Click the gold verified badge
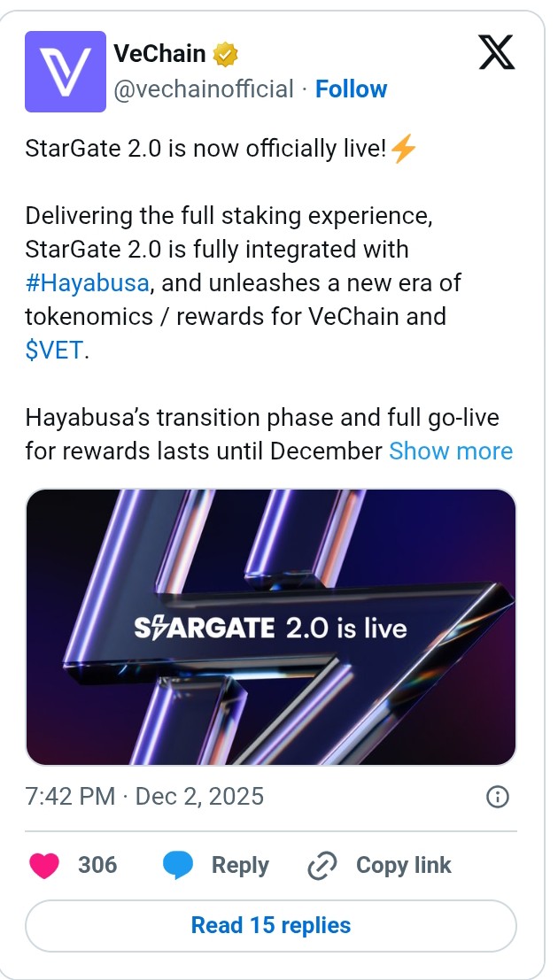 (227, 55)
